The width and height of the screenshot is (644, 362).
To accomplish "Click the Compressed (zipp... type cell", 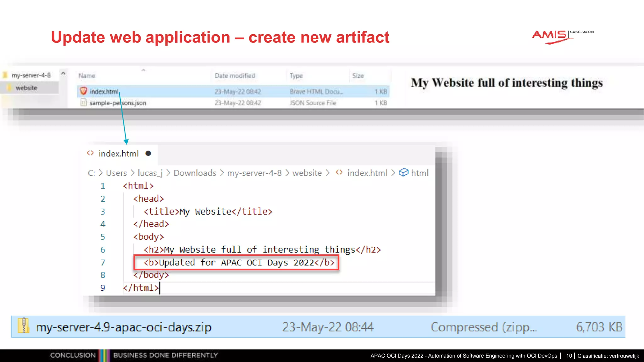I will [484, 327].
